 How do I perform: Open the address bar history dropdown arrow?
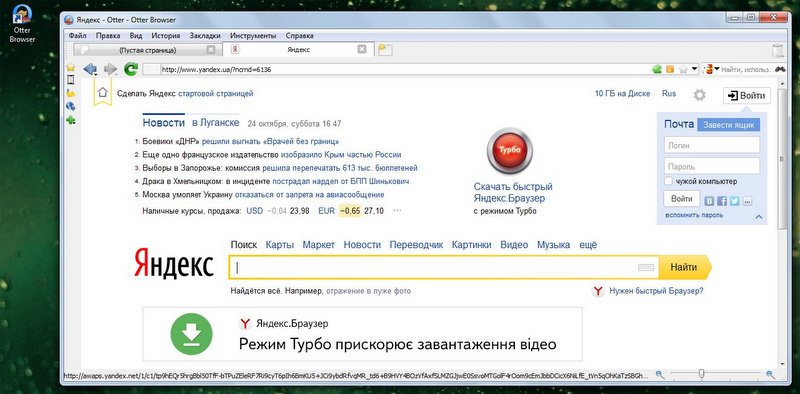point(695,69)
